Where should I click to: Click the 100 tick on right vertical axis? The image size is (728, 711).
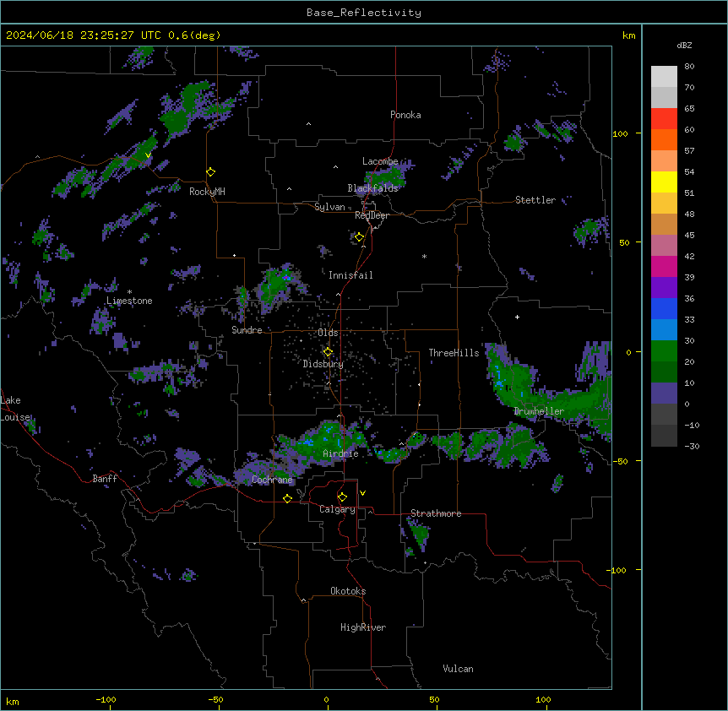coord(620,133)
